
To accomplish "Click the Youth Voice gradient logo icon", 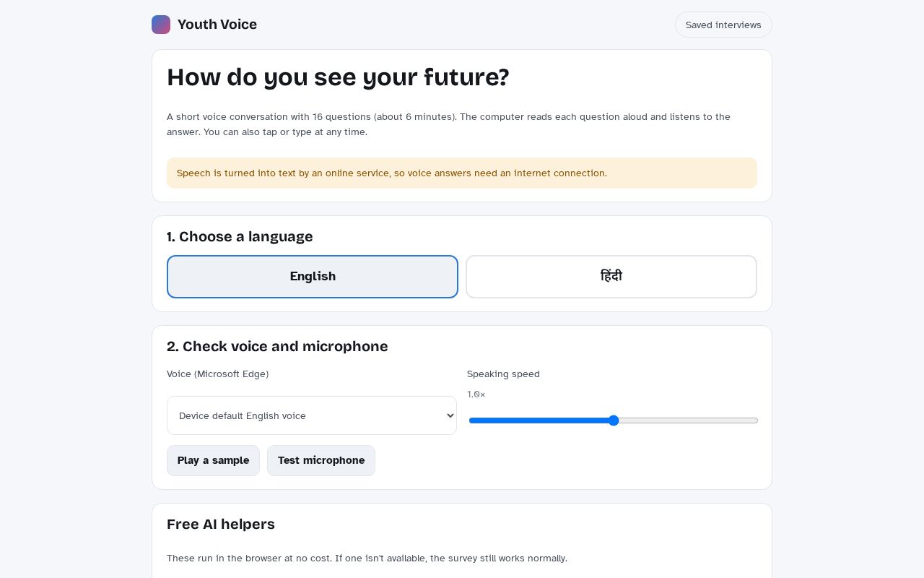I will click(x=161, y=25).
